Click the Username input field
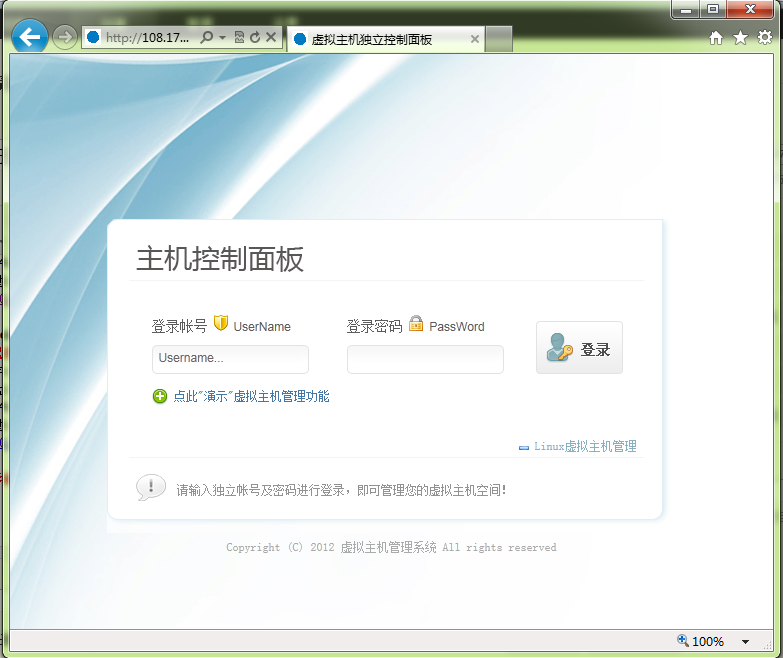783x658 pixels. (230, 359)
